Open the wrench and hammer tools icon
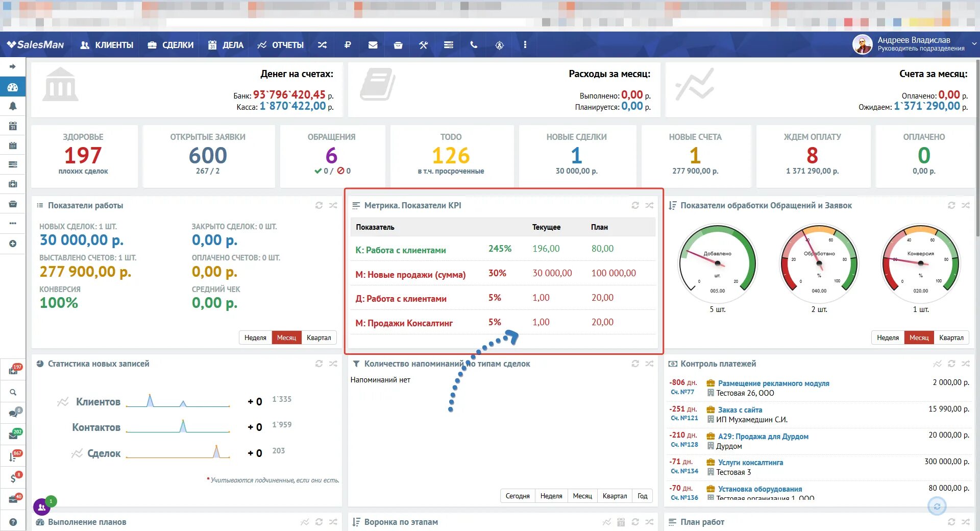Screen dimensions: 980x531 tap(423, 45)
